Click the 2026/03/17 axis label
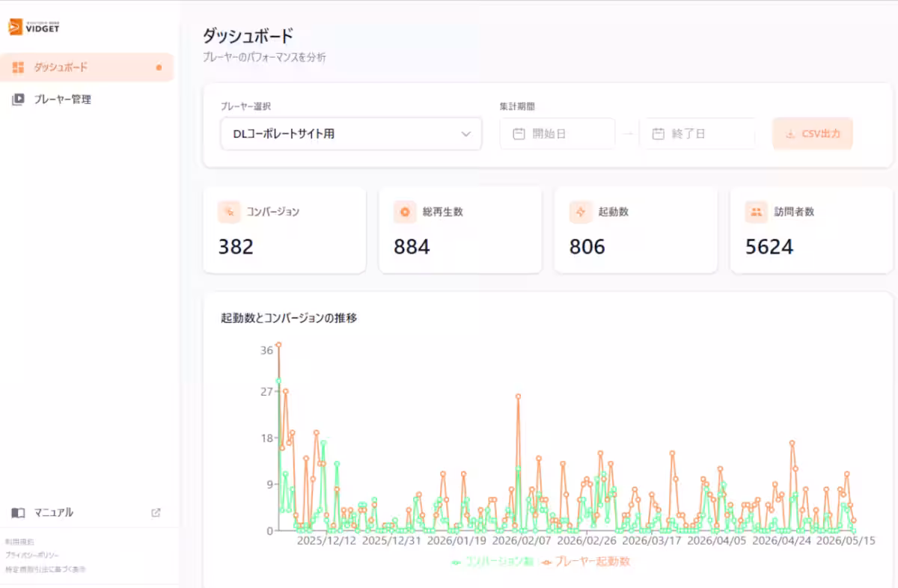This screenshot has height=588, width=898. [x=652, y=540]
